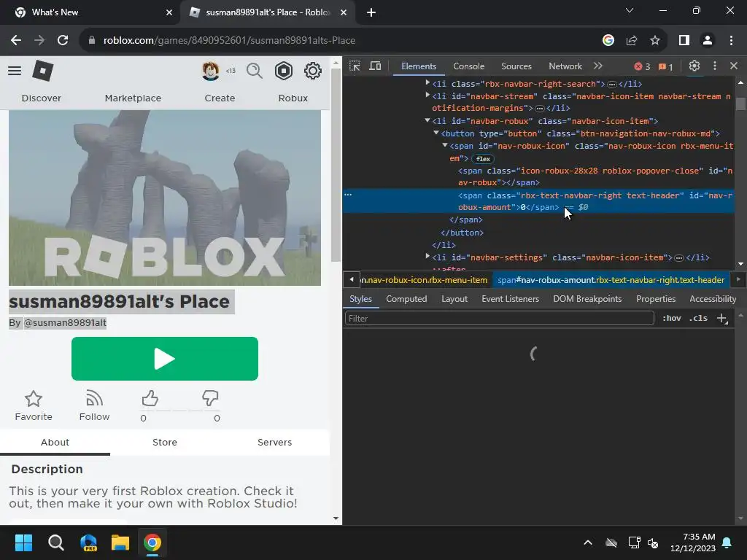Screen dimensions: 747x560
Task: Show more DevTools tabs via the chevron
Action: tap(598, 66)
